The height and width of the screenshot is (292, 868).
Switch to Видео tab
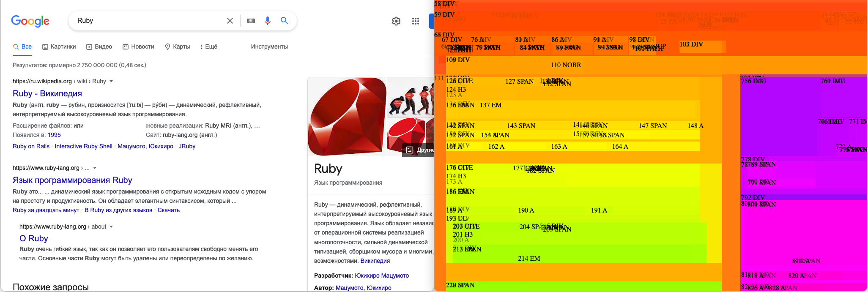[x=99, y=46]
